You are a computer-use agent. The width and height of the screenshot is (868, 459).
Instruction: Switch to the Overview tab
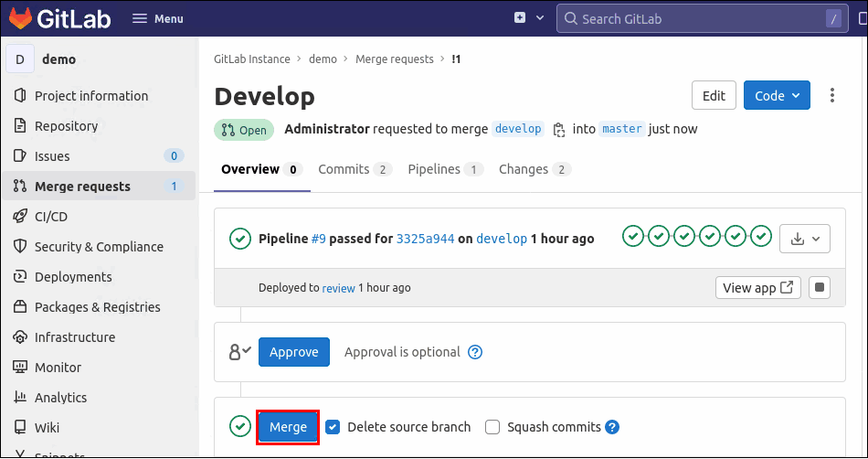coord(262,169)
